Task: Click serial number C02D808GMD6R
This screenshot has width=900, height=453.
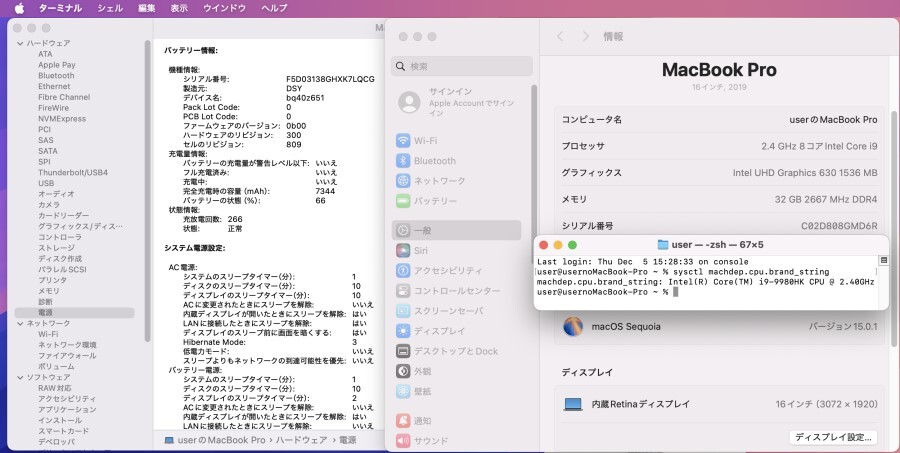Action: [x=839, y=226]
